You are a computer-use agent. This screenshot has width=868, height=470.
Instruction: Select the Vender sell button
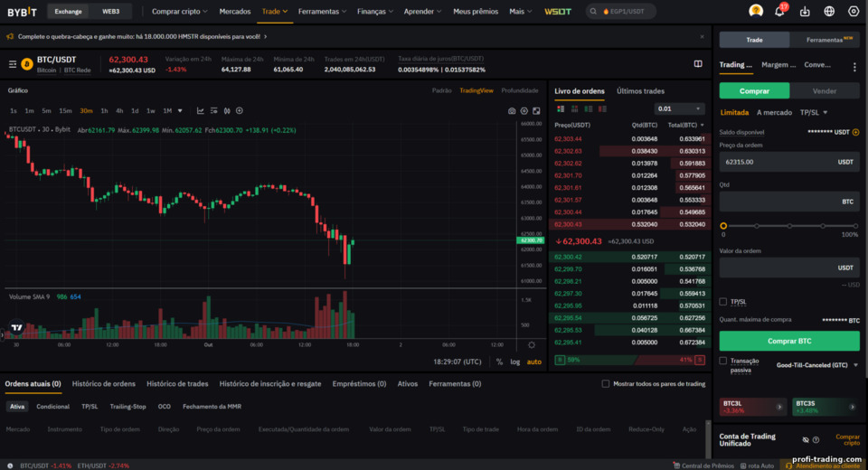tap(825, 90)
